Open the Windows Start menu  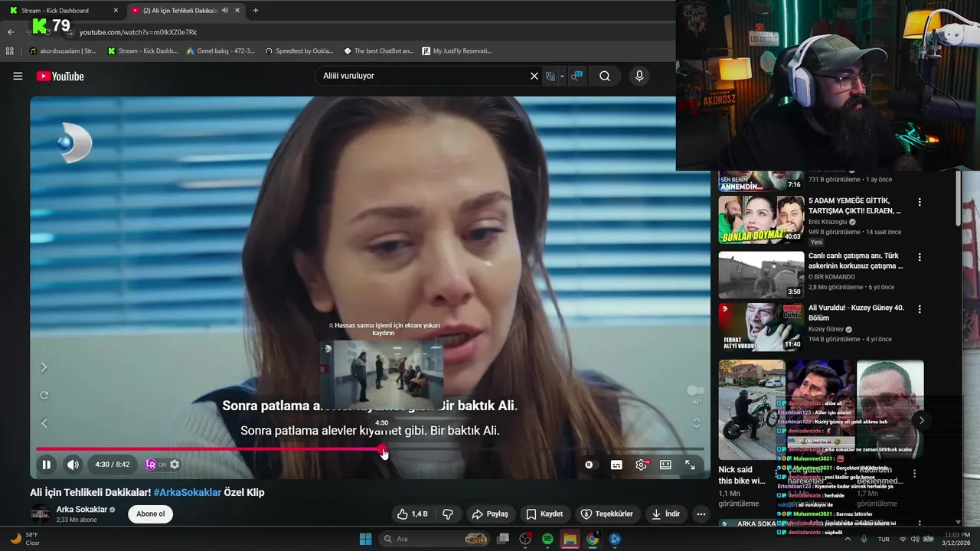coord(365,539)
